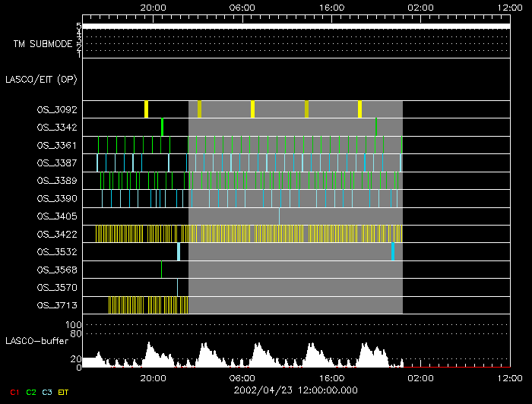Select the C1 red legend label

click(x=14, y=393)
